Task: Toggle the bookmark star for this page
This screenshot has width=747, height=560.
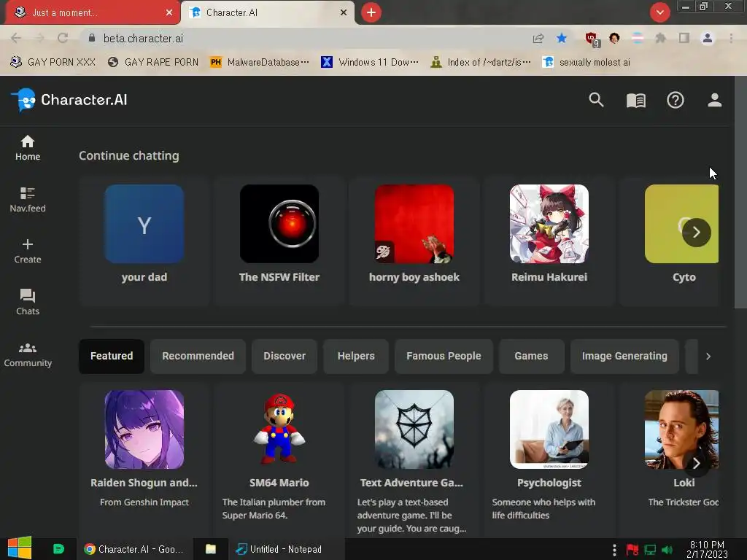Action: pyautogui.click(x=562, y=38)
